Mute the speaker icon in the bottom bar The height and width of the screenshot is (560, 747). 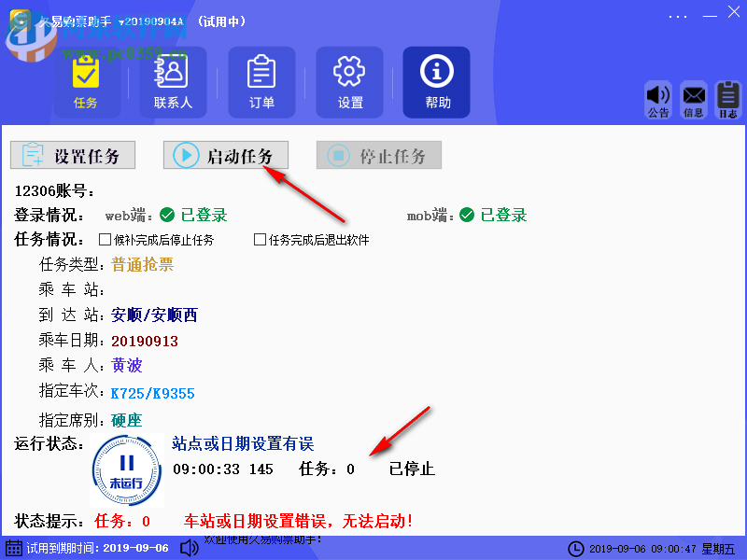coord(189,549)
